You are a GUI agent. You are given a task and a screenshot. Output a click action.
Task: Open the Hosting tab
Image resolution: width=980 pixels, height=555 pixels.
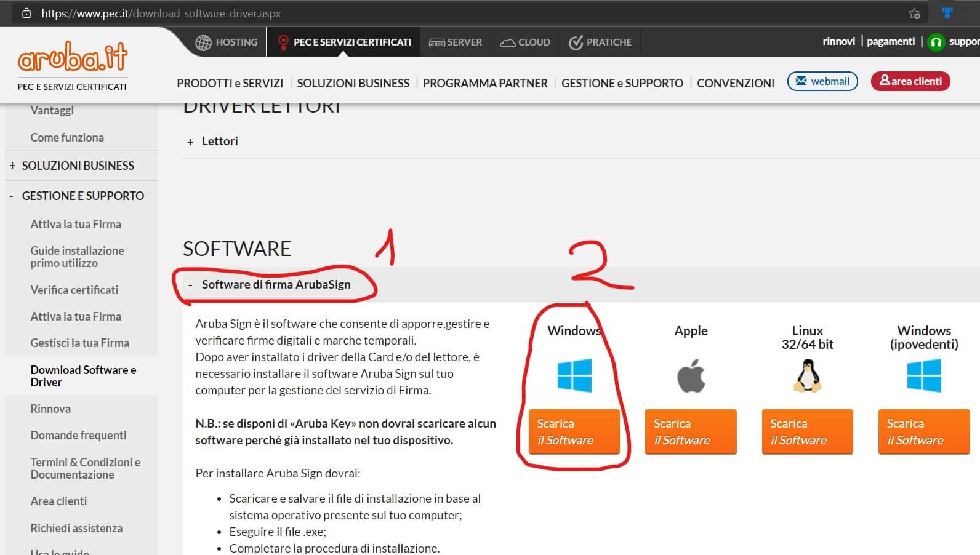point(227,42)
